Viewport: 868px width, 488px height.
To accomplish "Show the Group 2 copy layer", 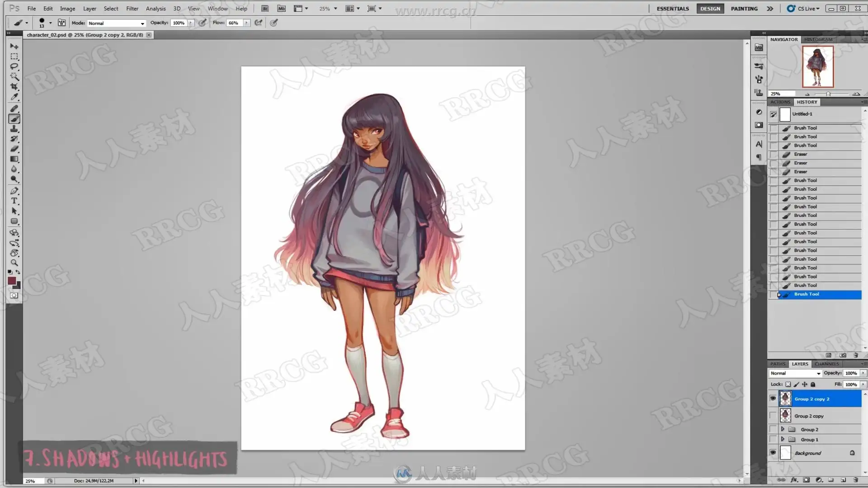I will 773,416.
